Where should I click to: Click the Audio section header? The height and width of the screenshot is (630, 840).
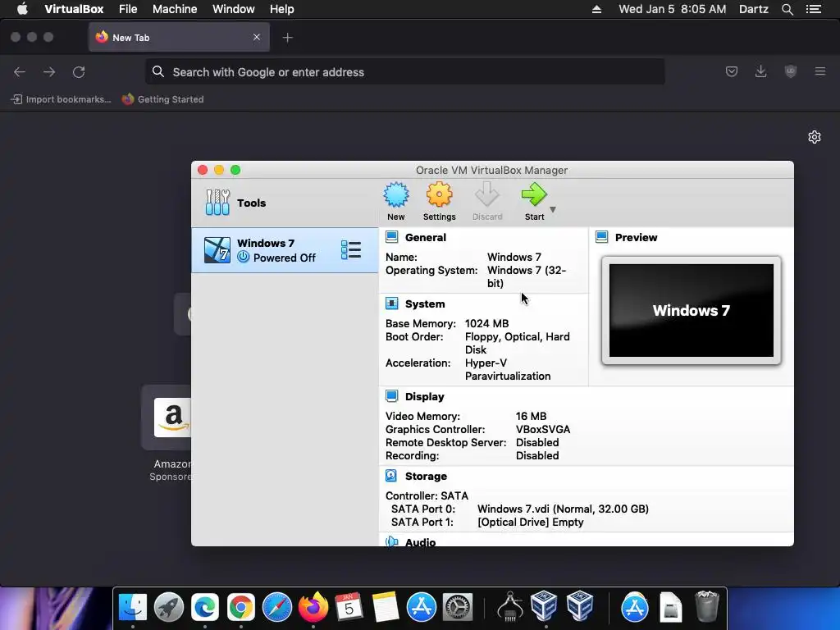[x=420, y=541]
